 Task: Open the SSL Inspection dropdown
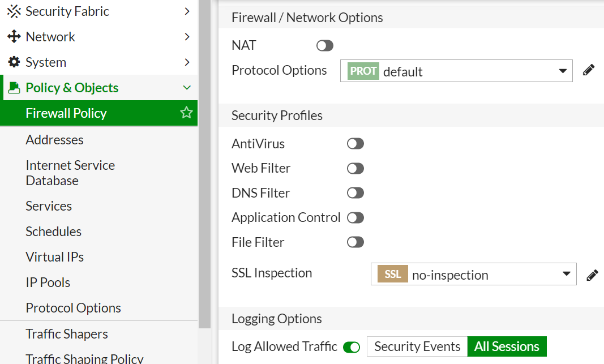tap(473, 274)
